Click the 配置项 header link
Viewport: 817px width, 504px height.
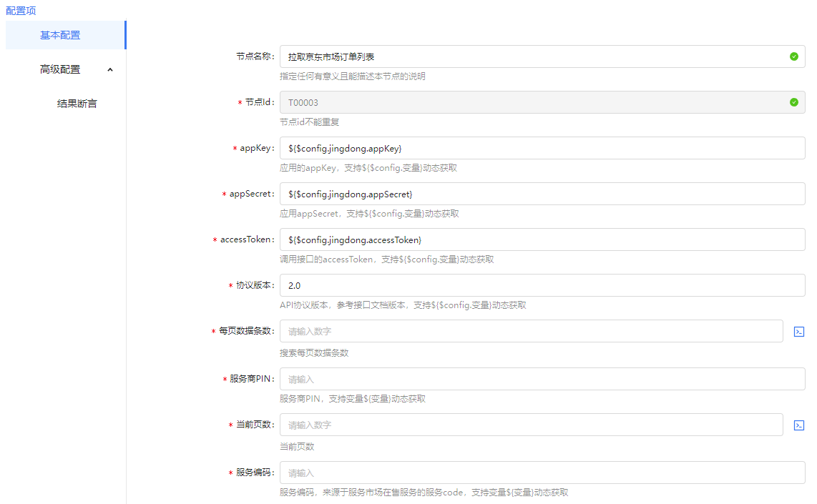coord(21,11)
